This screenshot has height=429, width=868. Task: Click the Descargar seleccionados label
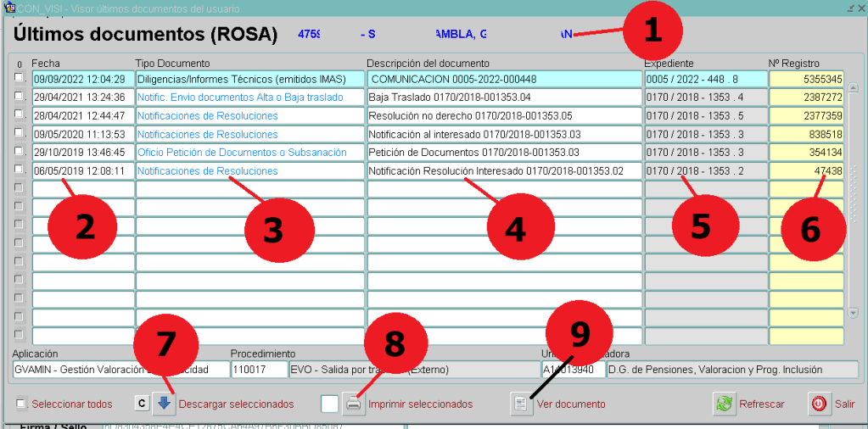236,404
